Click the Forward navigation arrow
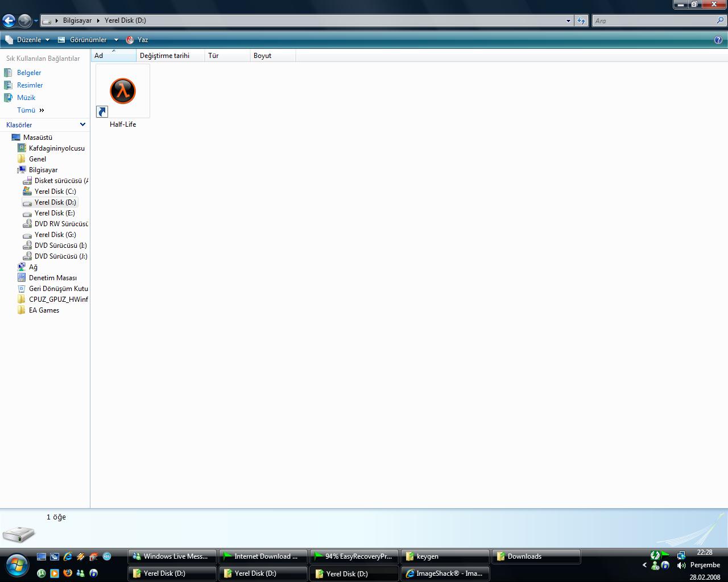728x582 pixels. pos(24,21)
